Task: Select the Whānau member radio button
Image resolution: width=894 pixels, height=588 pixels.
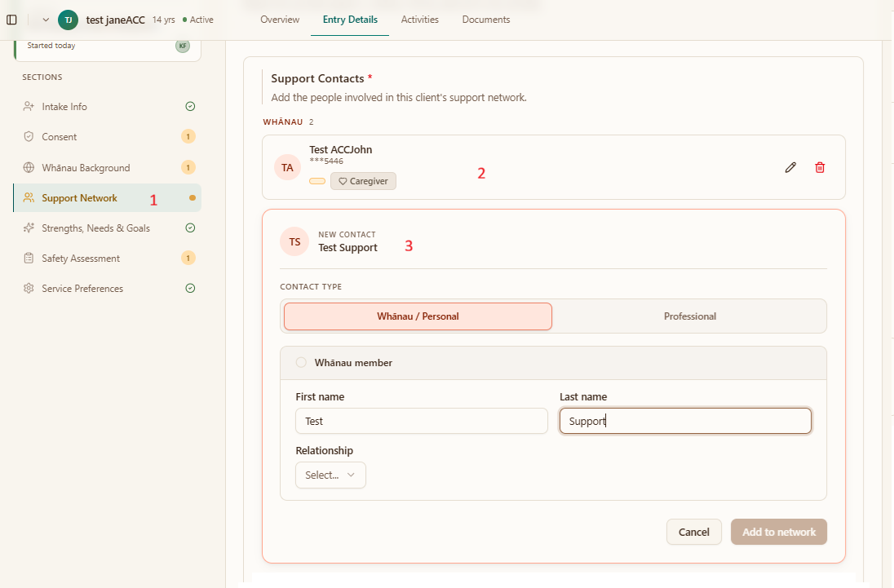Action: (301, 362)
